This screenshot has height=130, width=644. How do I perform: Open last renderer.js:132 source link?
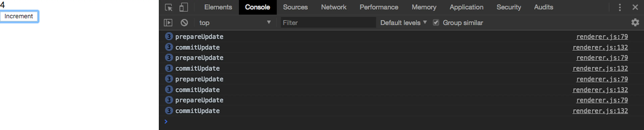600,111
